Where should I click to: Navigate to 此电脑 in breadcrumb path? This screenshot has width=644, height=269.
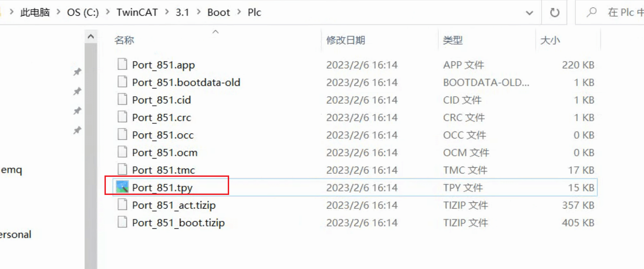[35, 12]
